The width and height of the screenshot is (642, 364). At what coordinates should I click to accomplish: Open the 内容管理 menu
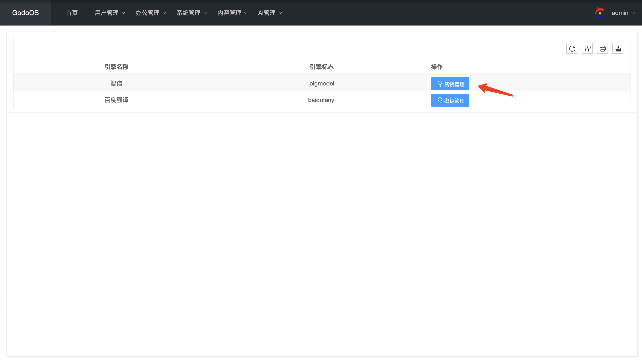(x=232, y=13)
